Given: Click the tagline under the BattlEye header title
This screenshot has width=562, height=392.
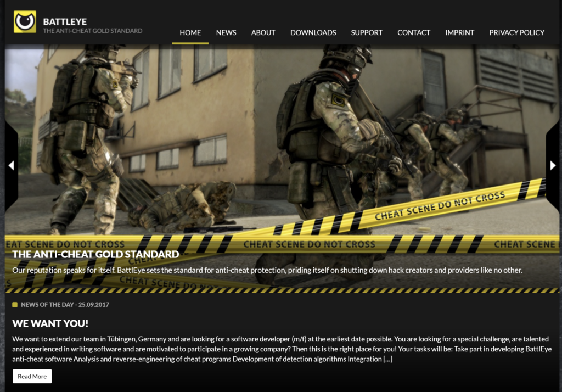Looking at the screenshot, I should pos(92,31).
